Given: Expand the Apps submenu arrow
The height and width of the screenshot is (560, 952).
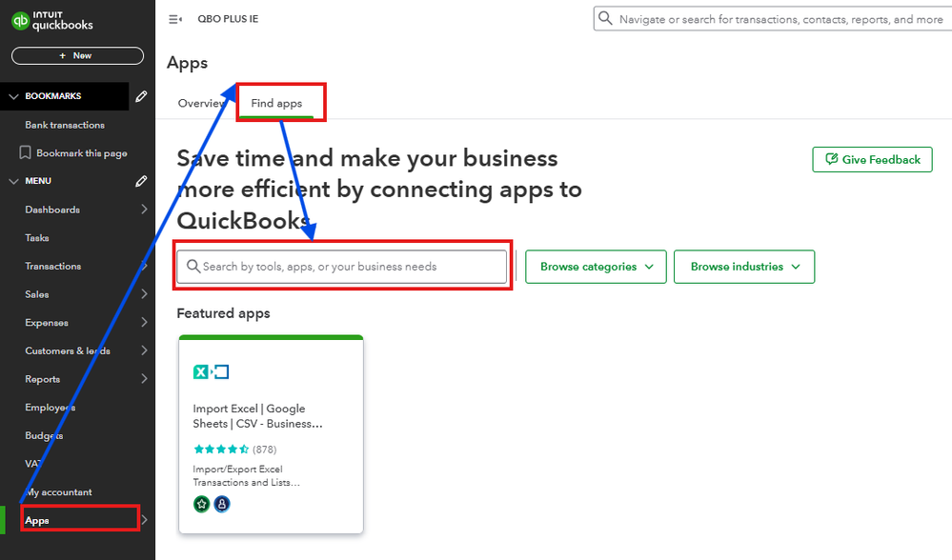Looking at the screenshot, I should point(145,520).
